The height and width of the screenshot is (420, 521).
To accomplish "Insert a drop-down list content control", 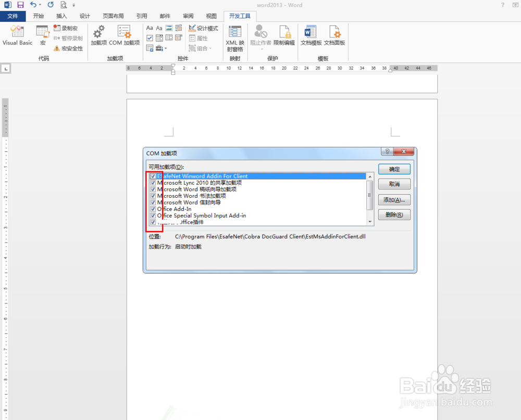I will [x=169, y=38].
